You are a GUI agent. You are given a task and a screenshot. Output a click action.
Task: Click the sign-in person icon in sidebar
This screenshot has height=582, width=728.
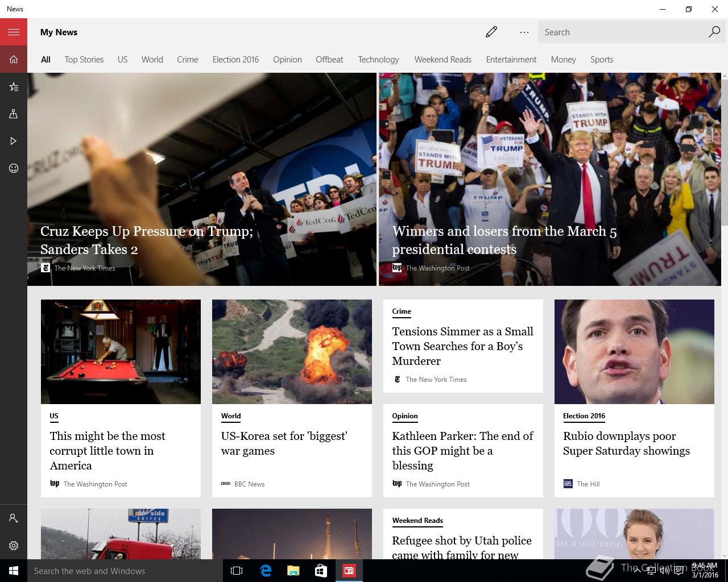coord(14,518)
